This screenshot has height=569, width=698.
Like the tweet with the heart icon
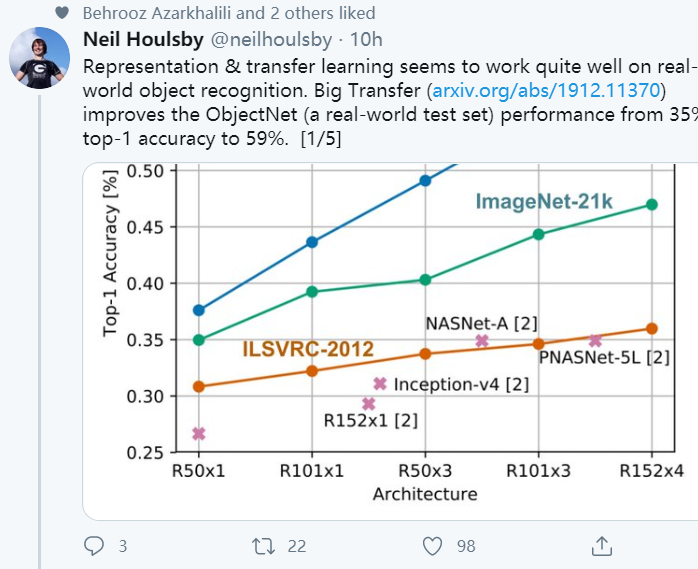pos(432,546)
